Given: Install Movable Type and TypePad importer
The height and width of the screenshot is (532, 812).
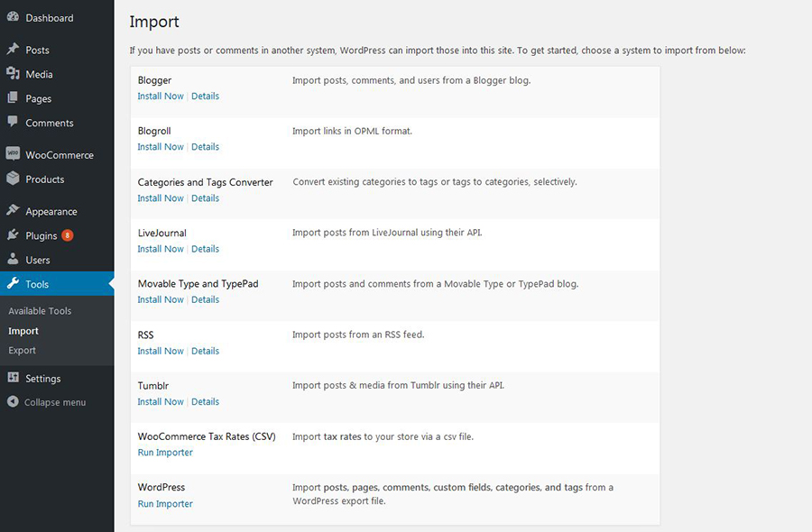Looking at the screenshot, I should coord(161,299).
